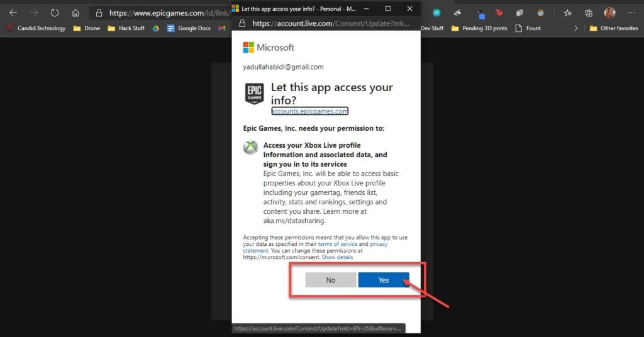Image resolution: width=644 pixels, height=337 pixels.
Task: Open the Favorites list star icon
Action: 568,13
